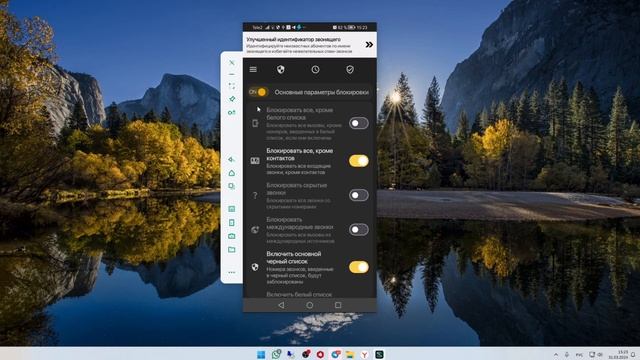Viewport: 640px width, 360px height.
Task: Disable blocking all except contacts
Action: [359, 161]
